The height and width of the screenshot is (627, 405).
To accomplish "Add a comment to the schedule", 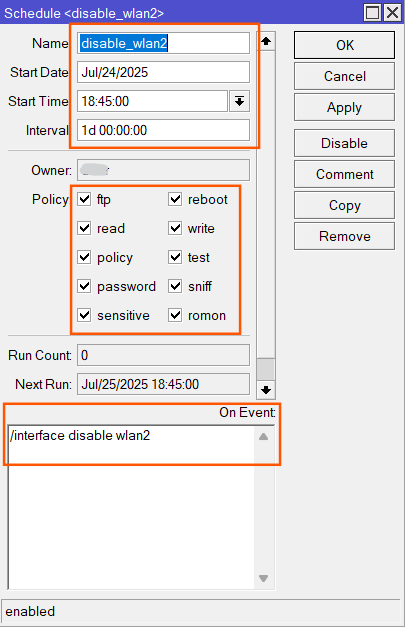I will [344, 174].
